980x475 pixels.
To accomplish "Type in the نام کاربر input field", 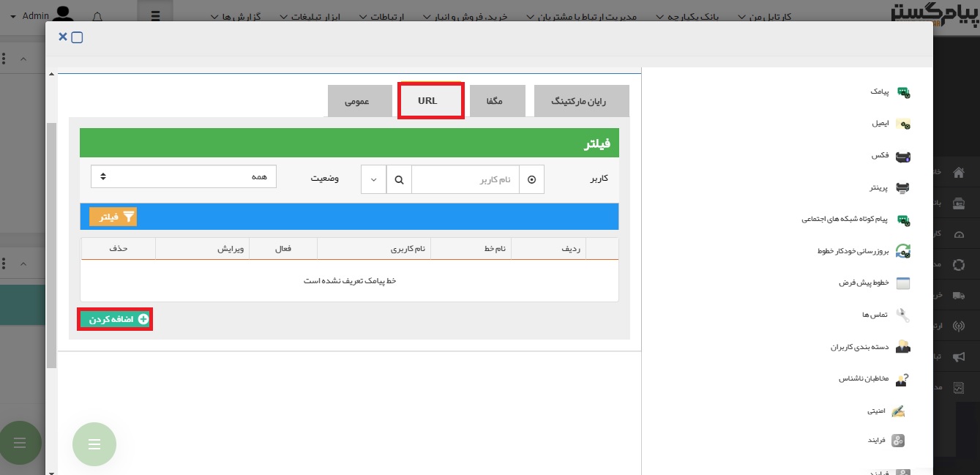I will [465, 179].
